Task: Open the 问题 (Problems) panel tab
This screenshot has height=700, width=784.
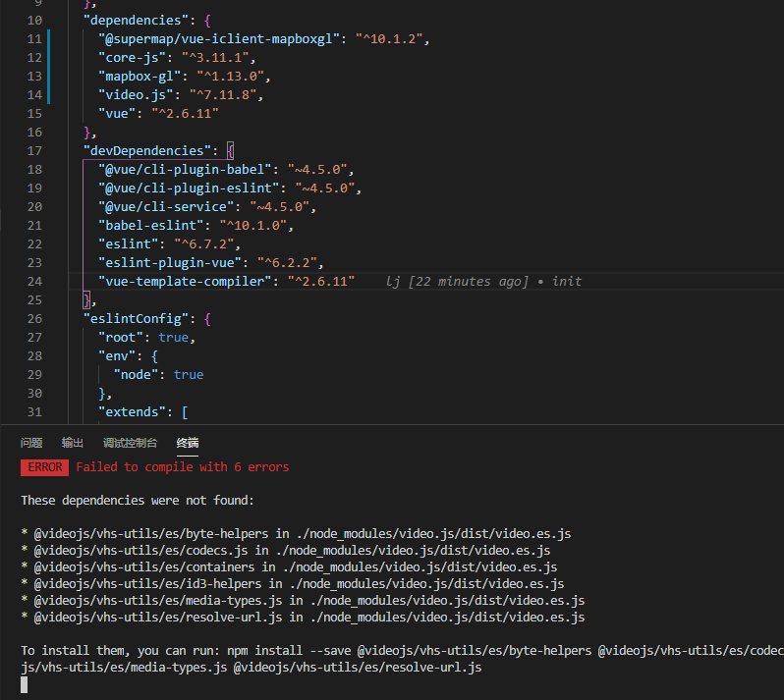Action: pos(31,443)
